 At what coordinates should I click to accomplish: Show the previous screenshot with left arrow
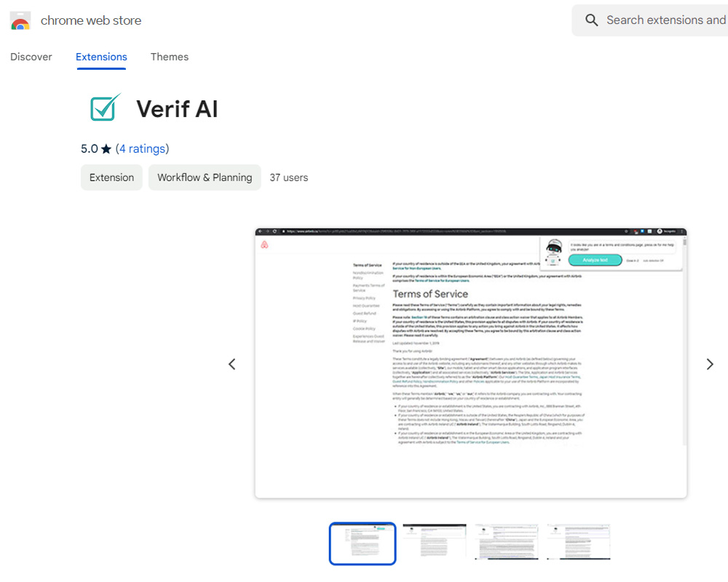(232, 364)
